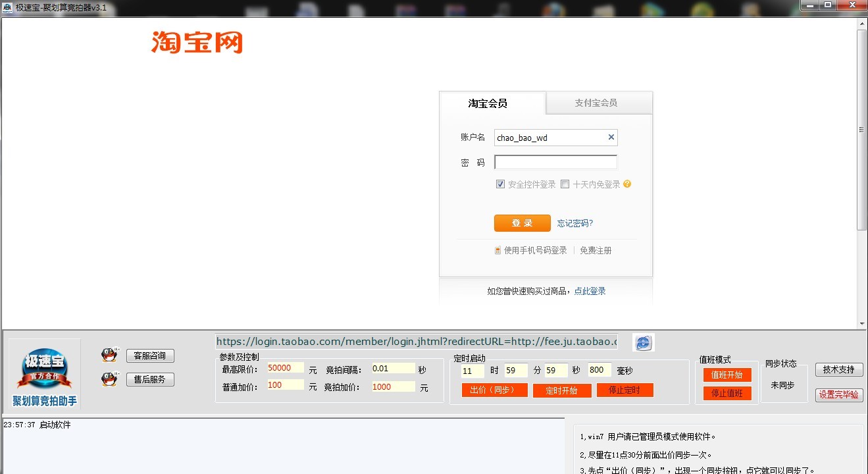Click the 最高限价 field showing 50000
This screenshot has height=474, width=868.
(286, 368)
